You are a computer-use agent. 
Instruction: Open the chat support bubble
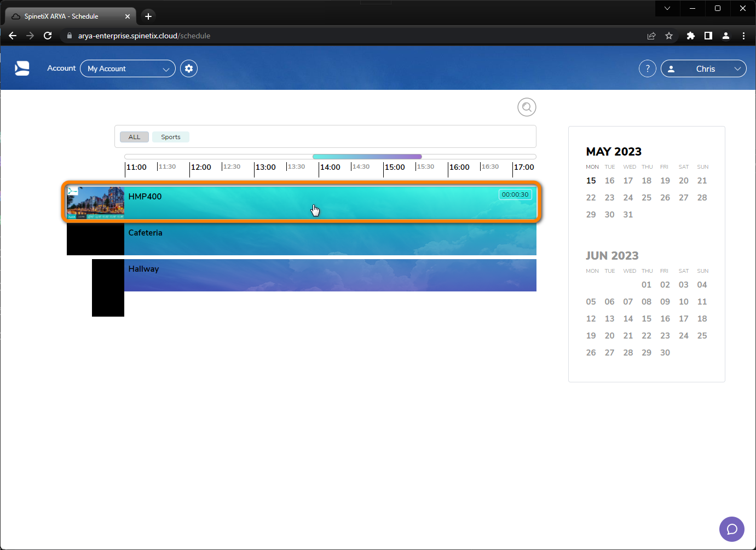pos(732,529)
